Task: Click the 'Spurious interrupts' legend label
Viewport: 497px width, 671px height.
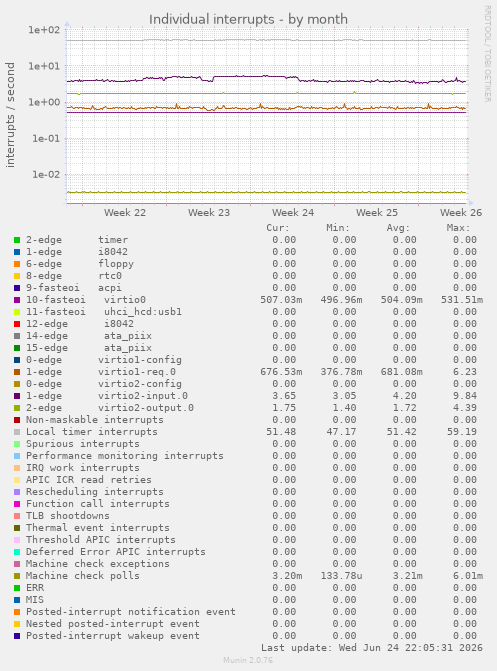Action: (83, 444)
